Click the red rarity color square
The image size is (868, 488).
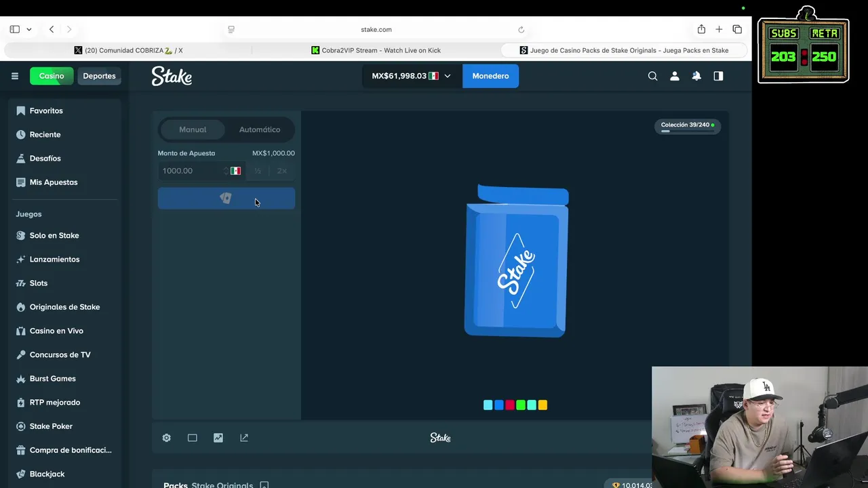pyautogui.click(x=510, y=405)
